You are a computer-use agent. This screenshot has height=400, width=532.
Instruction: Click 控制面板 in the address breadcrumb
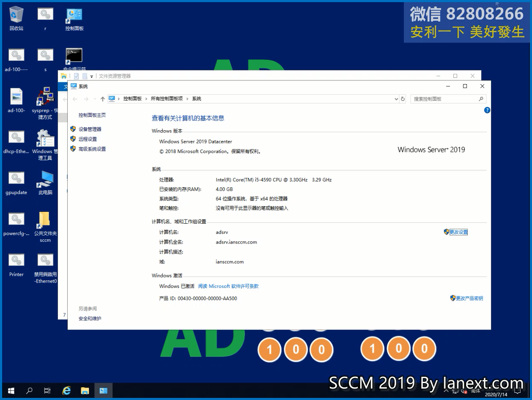[132, 99]
